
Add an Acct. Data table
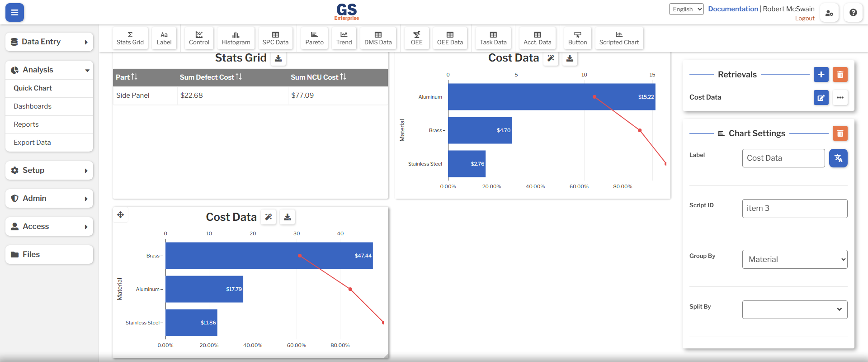[x=538, y=38]
